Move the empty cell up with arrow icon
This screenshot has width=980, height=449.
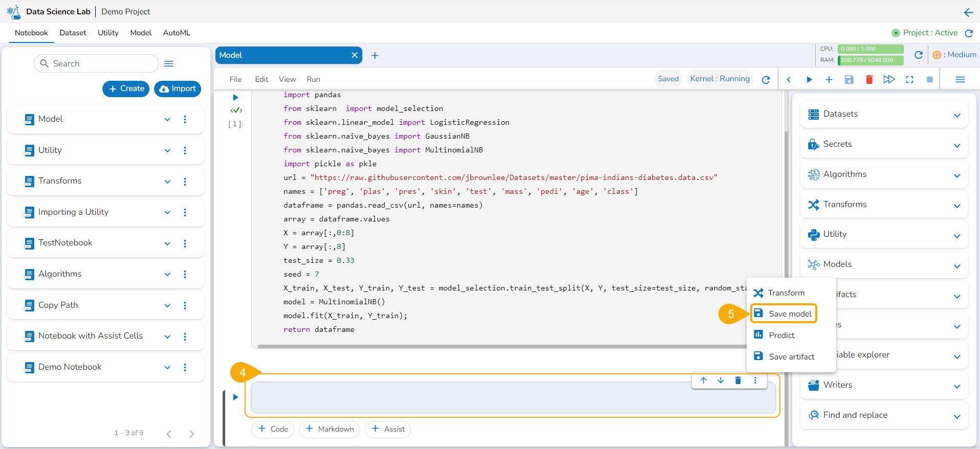pyautogui.click(x=704, y=380)
